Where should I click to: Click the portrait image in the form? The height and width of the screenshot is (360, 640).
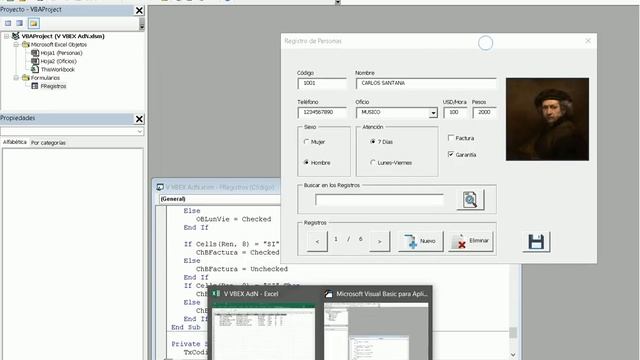pos(547,119)
